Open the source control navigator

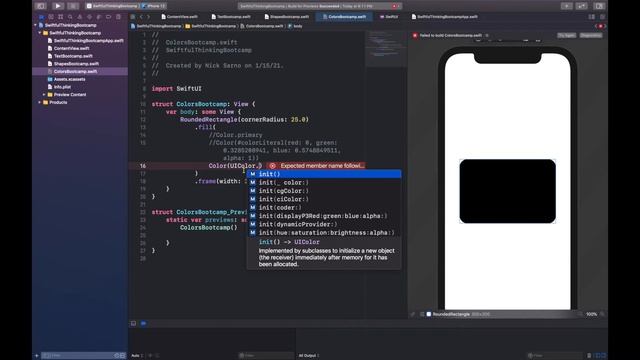pos(51,17)
